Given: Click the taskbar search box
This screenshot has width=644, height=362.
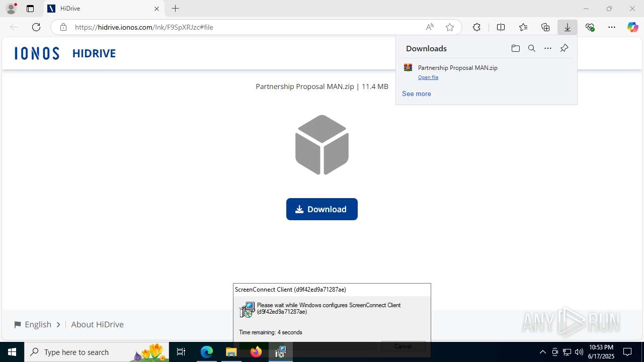Looking at the screenshot, I should coord(97,352).
